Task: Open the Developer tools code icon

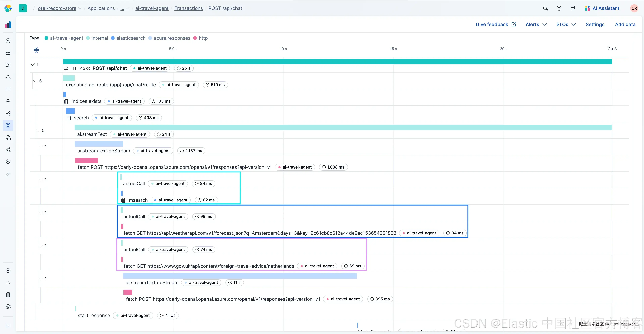Action: tap(8, 282)
